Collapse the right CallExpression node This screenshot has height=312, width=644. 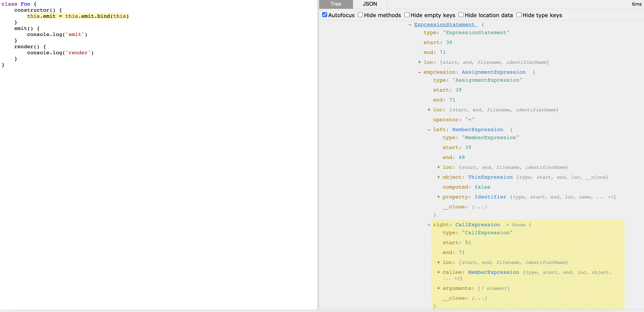429,225
